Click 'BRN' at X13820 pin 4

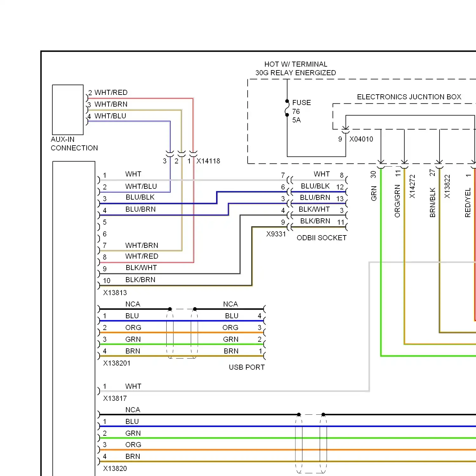point(133,456)
